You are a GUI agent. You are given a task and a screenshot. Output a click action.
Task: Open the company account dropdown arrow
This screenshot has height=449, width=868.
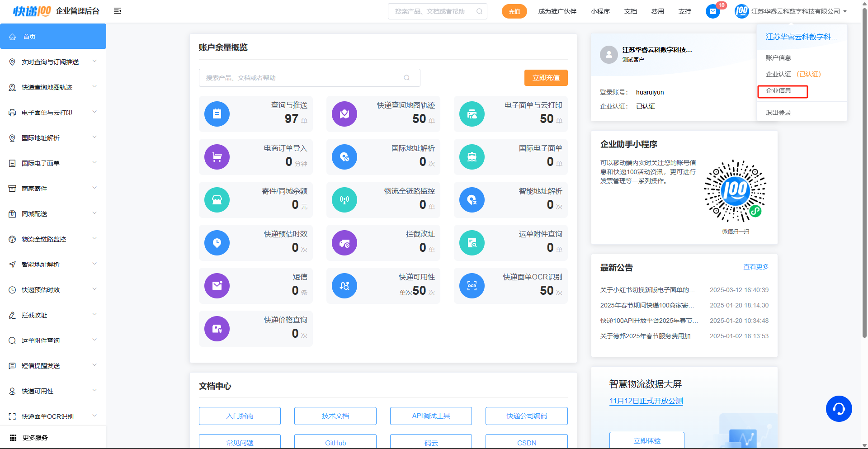tap(845, 12)
